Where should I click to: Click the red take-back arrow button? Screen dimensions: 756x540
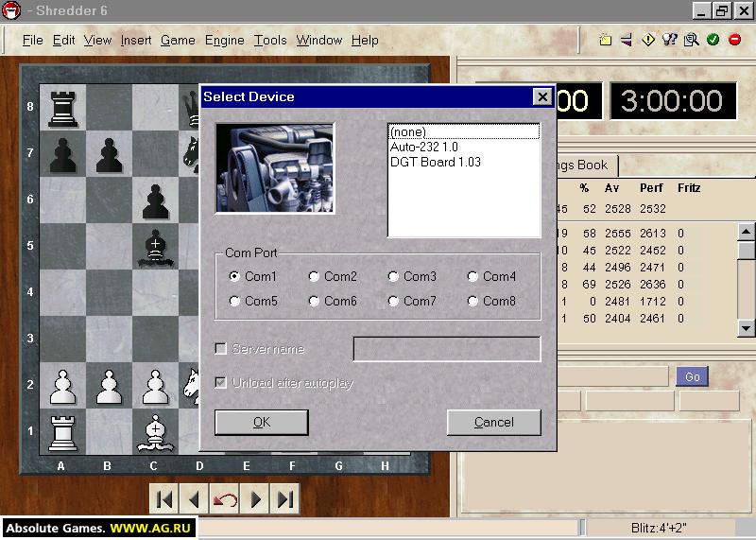pyautogui.click(x=225, y=499)
